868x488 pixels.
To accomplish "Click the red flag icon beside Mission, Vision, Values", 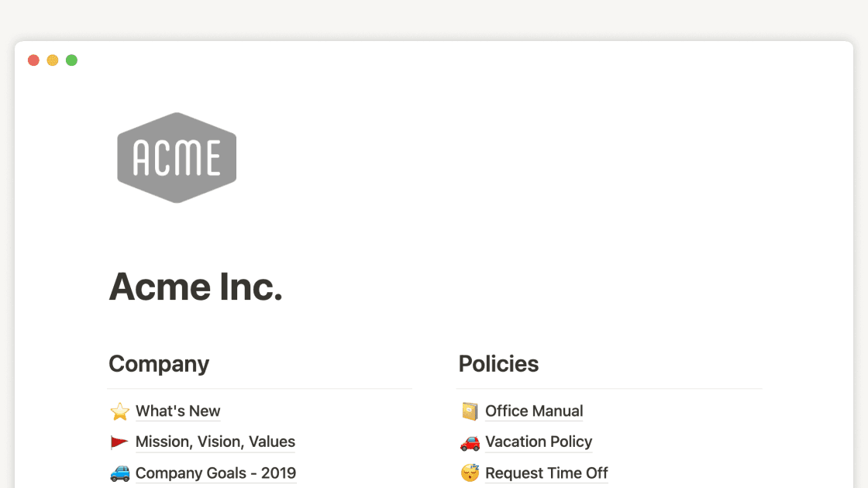I will tap(119, 442).
